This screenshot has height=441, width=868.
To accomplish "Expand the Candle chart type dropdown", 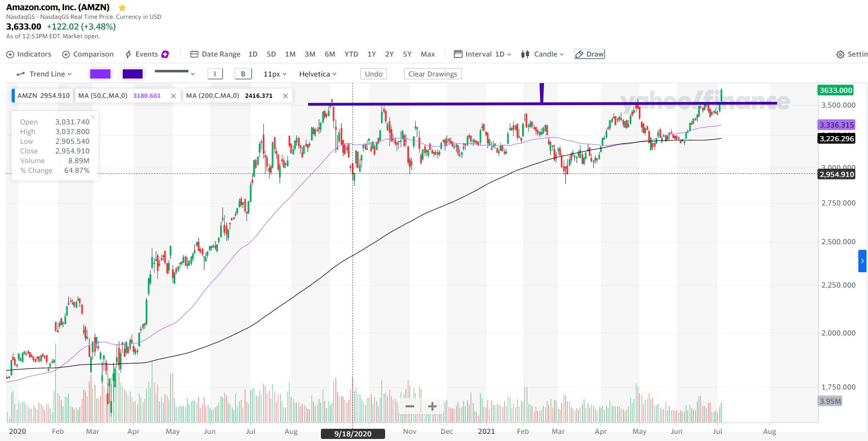I will click(x=542, y=54).
